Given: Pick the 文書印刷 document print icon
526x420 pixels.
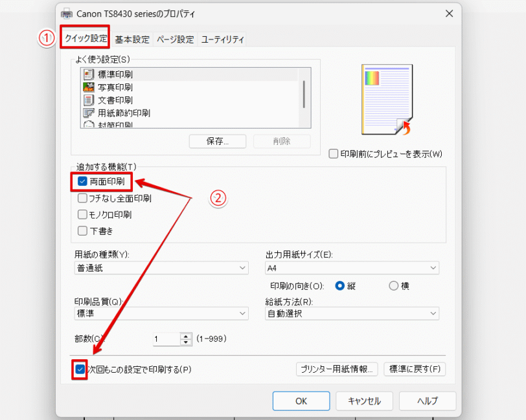Looking at the screenshot, I should (89, 100).
